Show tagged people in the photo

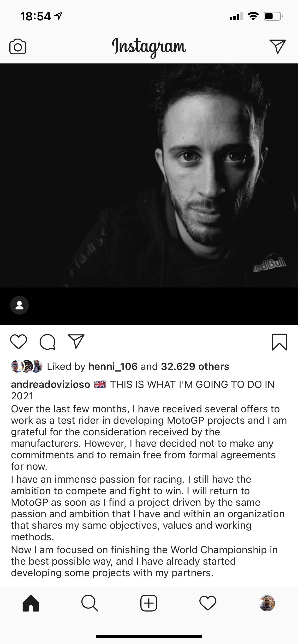[x=19, y=305]
